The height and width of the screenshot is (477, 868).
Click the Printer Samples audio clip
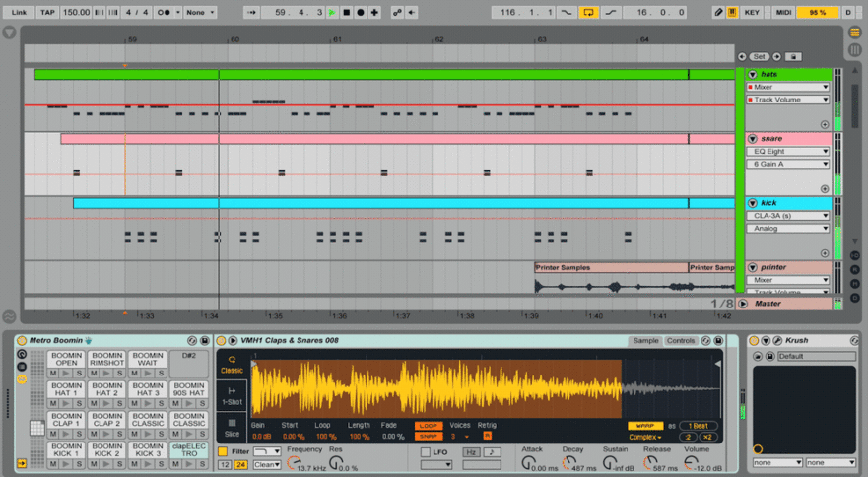(611, 268)
